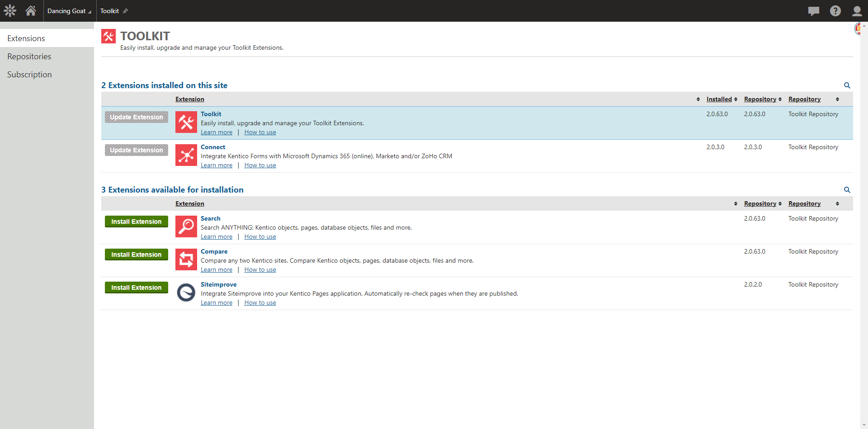This screenshot has width=868, height=429.
Task: Click the page vertical scrollbar
Action: point(864,225)
